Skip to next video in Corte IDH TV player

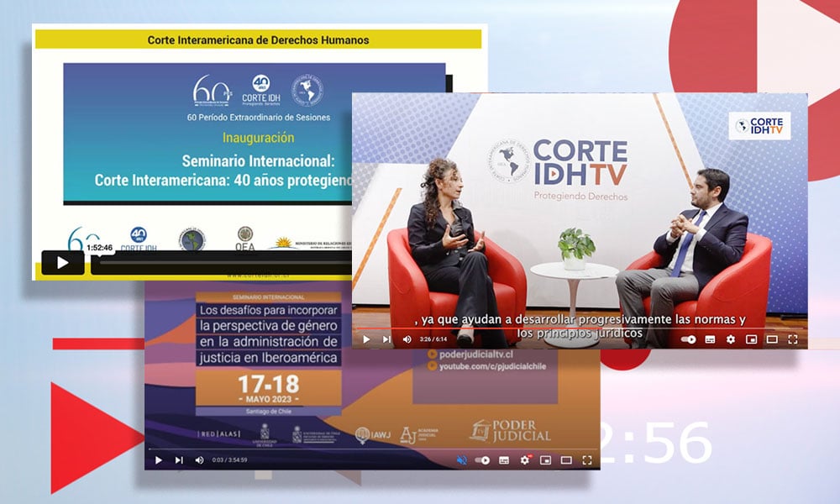click(x=386, y=339)
